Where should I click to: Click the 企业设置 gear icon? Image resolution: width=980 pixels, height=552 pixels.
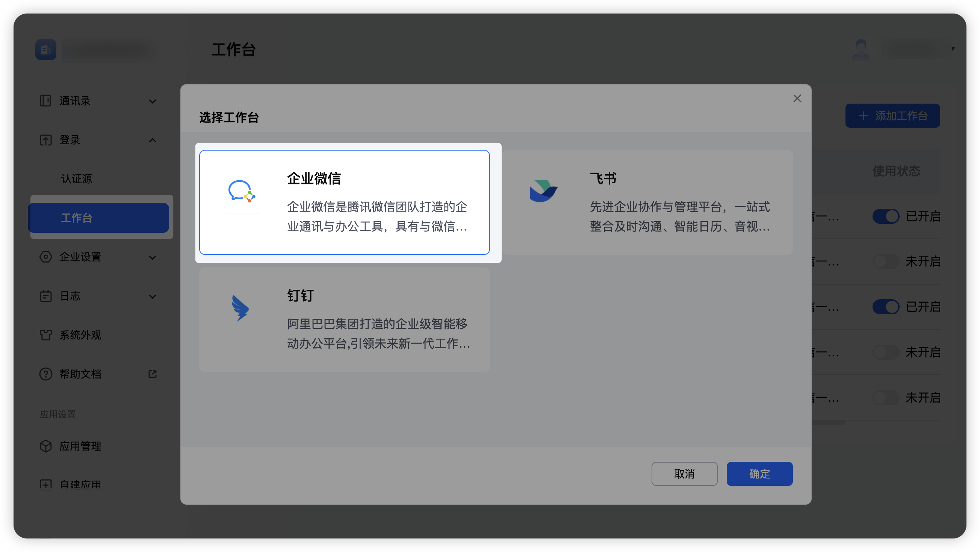[x=45, y=257]
